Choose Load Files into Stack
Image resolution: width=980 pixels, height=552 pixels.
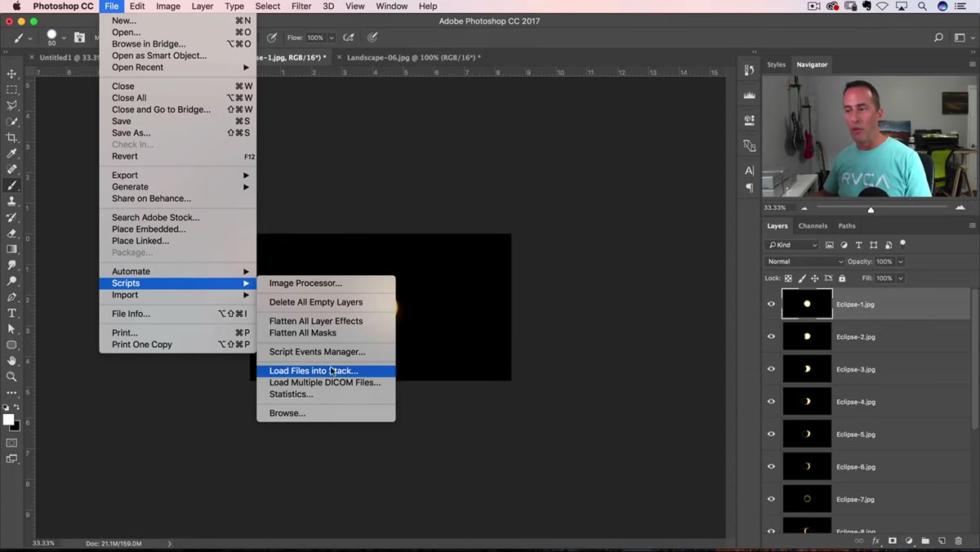326,371
